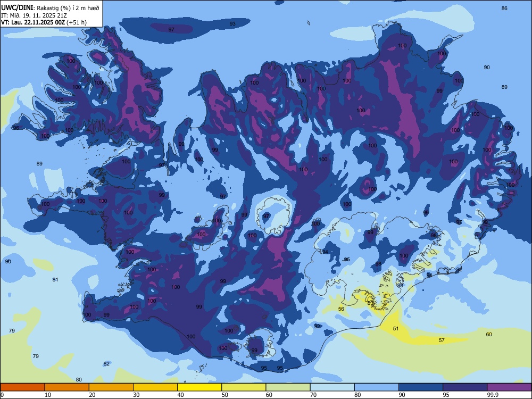Viewport: 532px width, 399px height.
Task: Select the legend tick label 40
Action: pyautogui.click(x=180, y=395)
